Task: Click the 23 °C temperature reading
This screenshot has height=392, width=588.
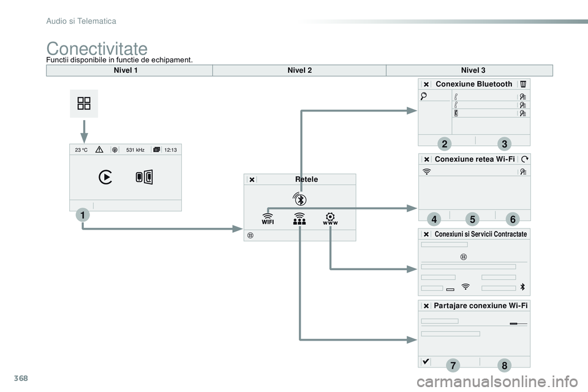Action: click(81, 150)
